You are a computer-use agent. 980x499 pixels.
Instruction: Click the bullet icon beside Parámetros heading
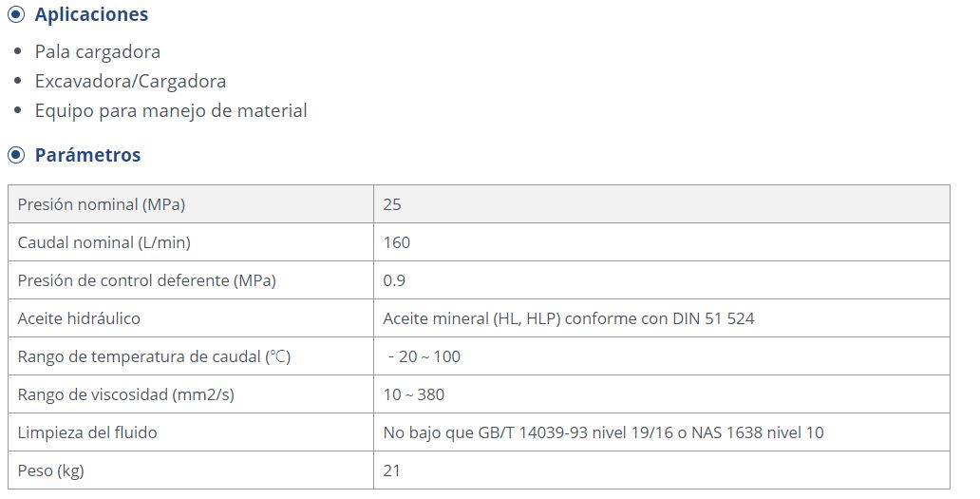point(16,154)
